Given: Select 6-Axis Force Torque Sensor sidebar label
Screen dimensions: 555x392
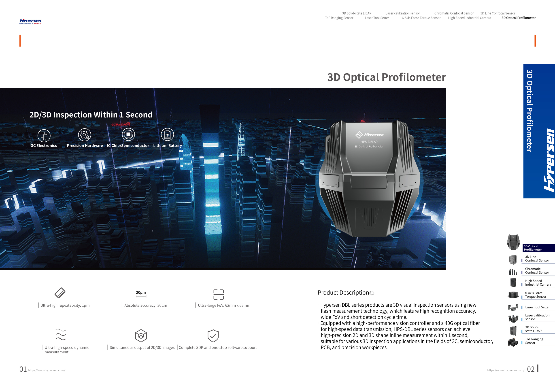Looking at the screenshot, I should tap(536, 295).
